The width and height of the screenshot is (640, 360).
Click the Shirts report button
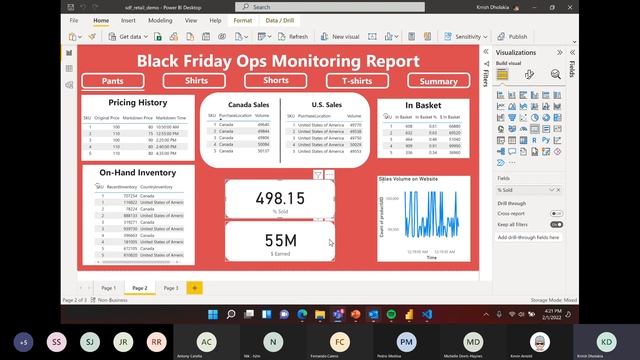pos(194,80)
